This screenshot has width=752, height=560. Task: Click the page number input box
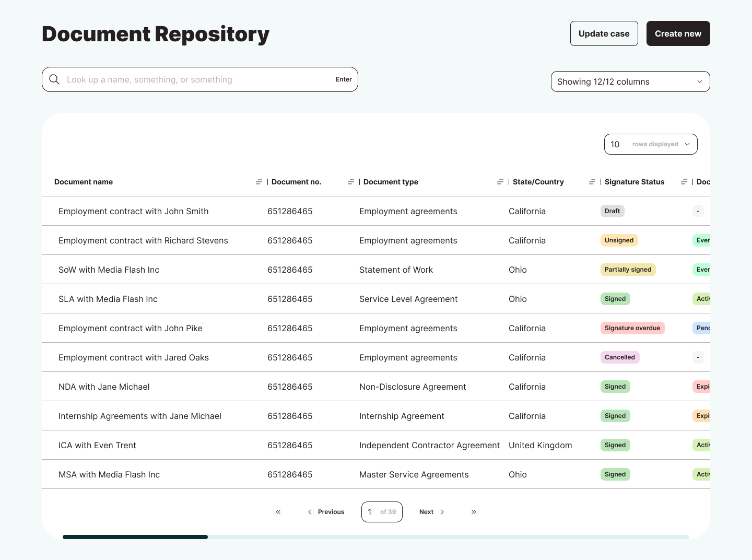tap(381, 512)
